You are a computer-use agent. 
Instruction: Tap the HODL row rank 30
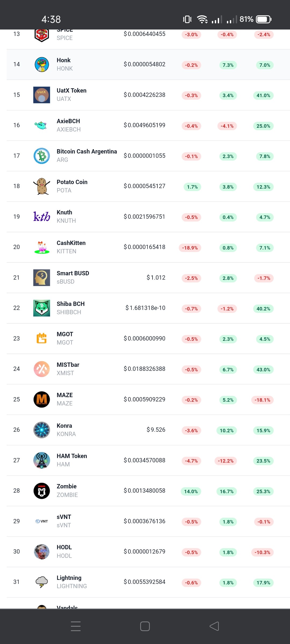(17, 551)
